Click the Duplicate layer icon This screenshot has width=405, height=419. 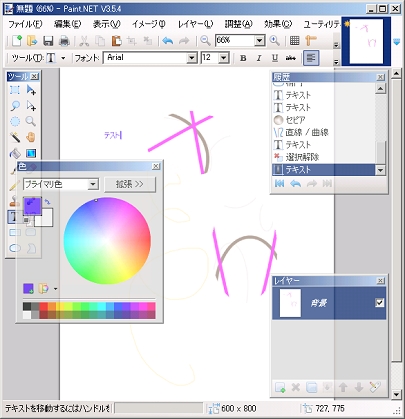[x=311, y=387]
